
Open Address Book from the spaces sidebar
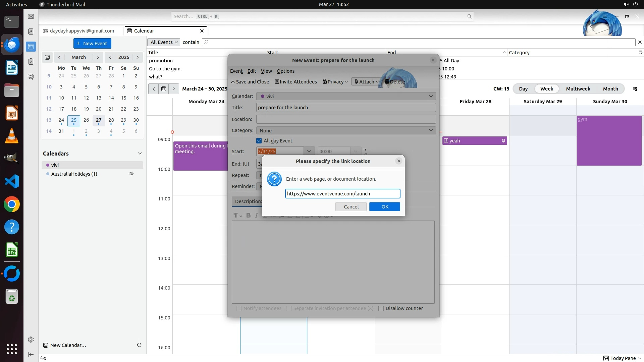point(31,31)
